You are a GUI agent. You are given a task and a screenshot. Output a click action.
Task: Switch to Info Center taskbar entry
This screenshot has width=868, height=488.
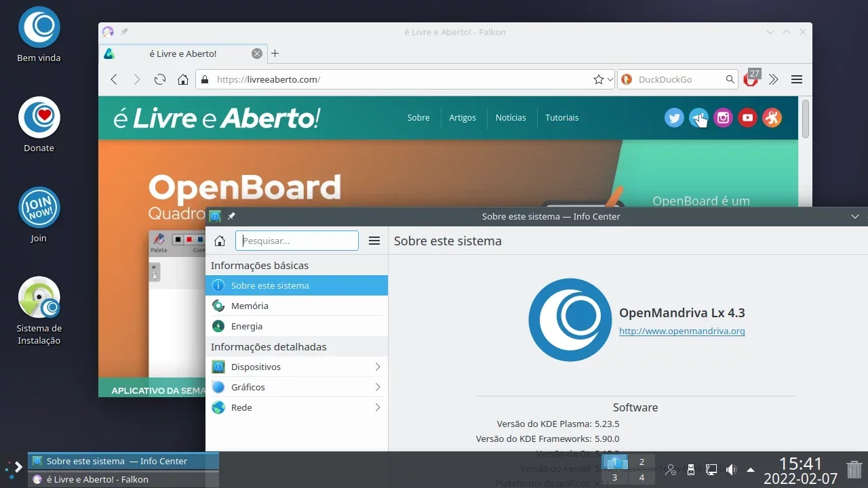click(123, 461)
